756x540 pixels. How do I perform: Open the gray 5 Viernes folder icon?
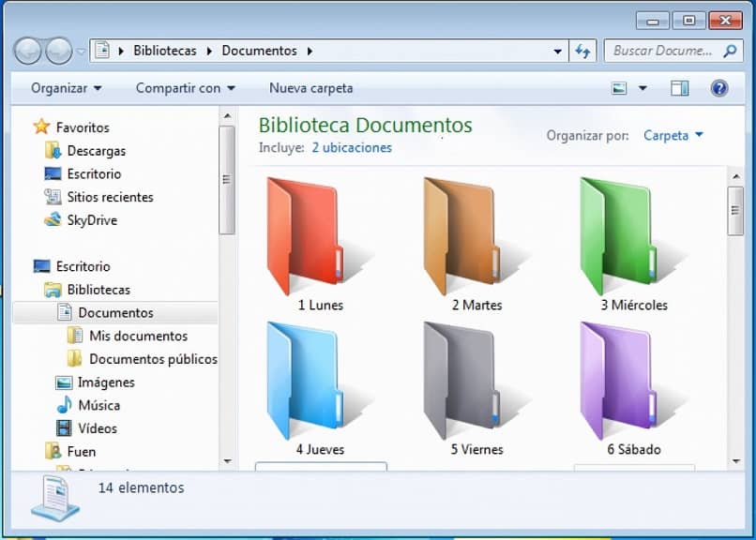tap(461, 381)
